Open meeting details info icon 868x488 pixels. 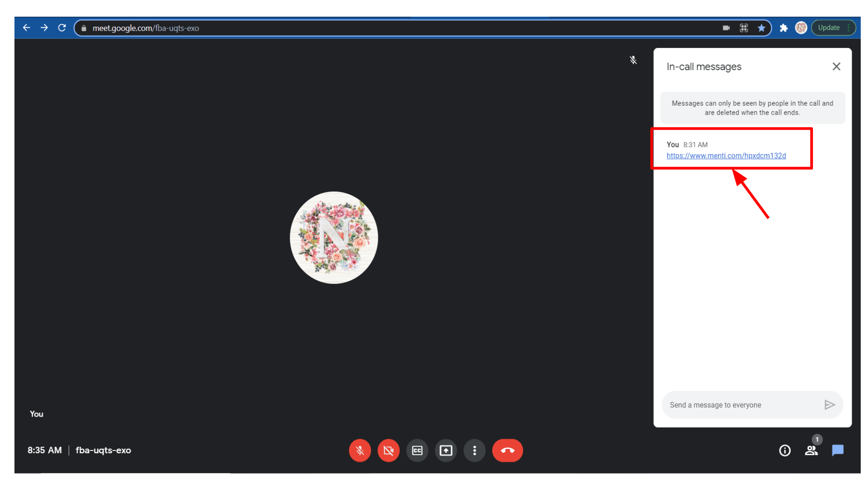pos(785,450)
